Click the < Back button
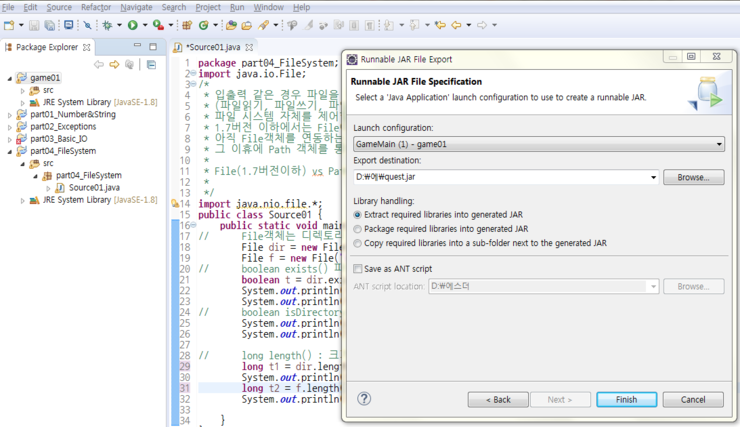The image size is (740, 427). click(x=498, y=400)
